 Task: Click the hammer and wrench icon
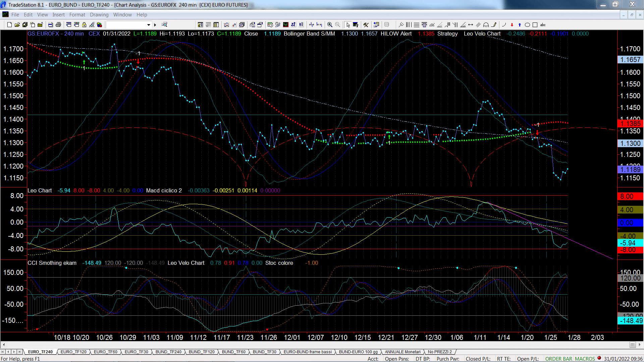pos(366,25)
